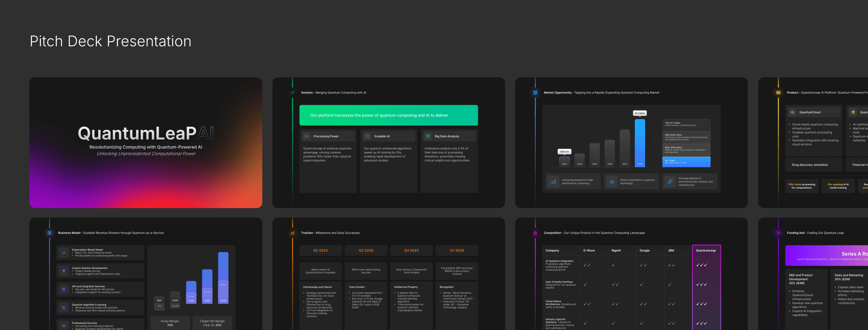868x330 pixels.
Task: Click the icon for API and Integration Services
Action: [64, 289]
